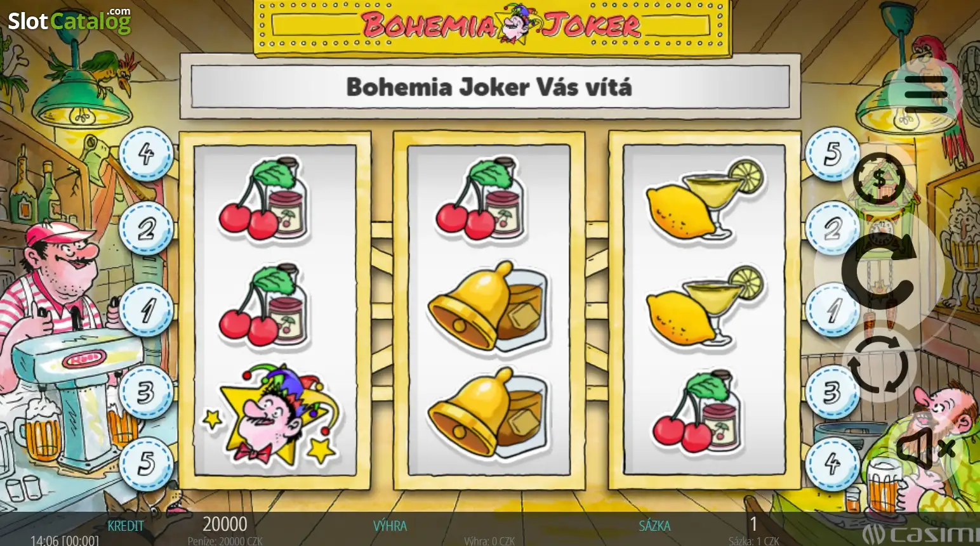
Task: Click payline 1 marker on the left side
Action: 147,310
